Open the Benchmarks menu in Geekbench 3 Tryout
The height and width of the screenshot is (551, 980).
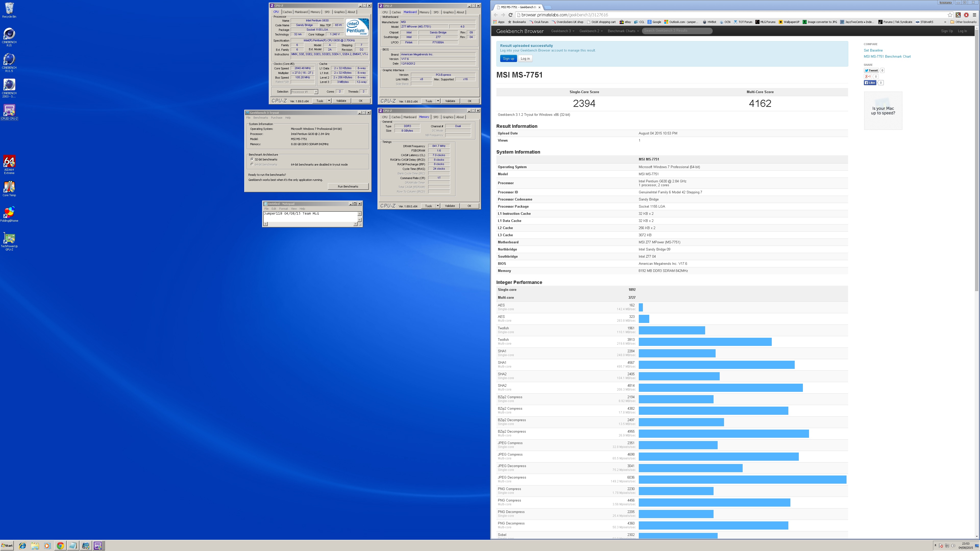pos(261,118)
